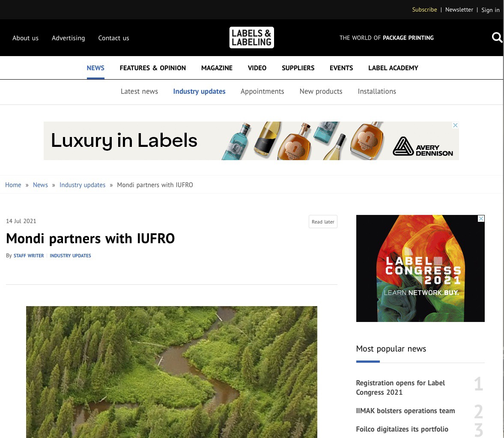
Task: Open the Features & Opinion menu
Action: click(153, 68)
